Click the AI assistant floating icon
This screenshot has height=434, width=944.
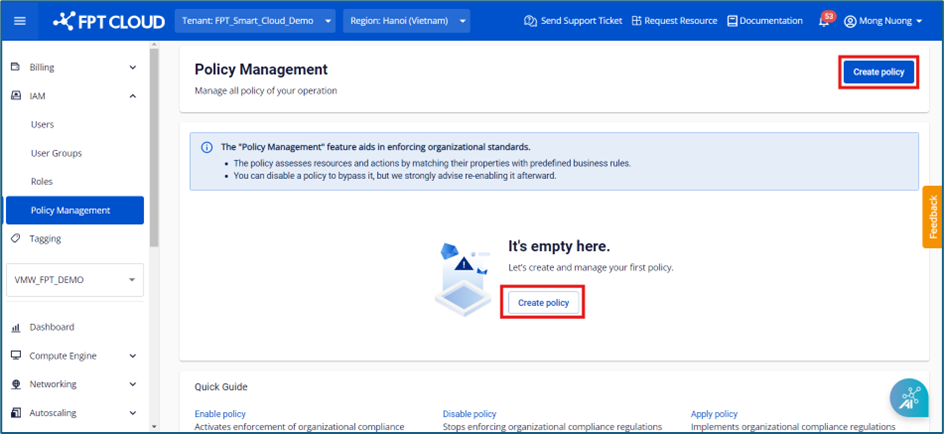[x=909, y=398]
